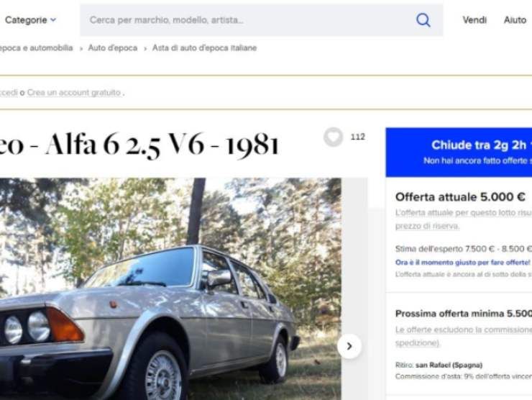The image size is (532, 400).
Task: Open the Categorie dropdown
Action: coord(30,20)
